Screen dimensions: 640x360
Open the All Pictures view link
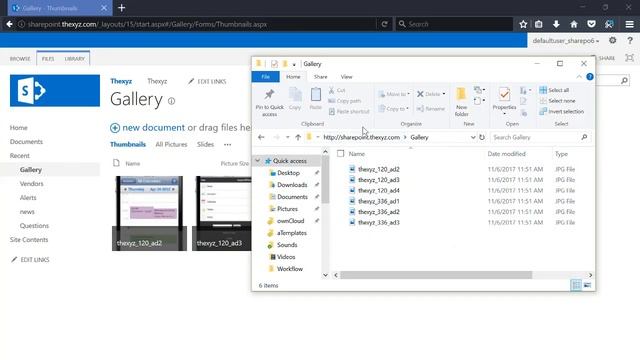click(171, 144)
